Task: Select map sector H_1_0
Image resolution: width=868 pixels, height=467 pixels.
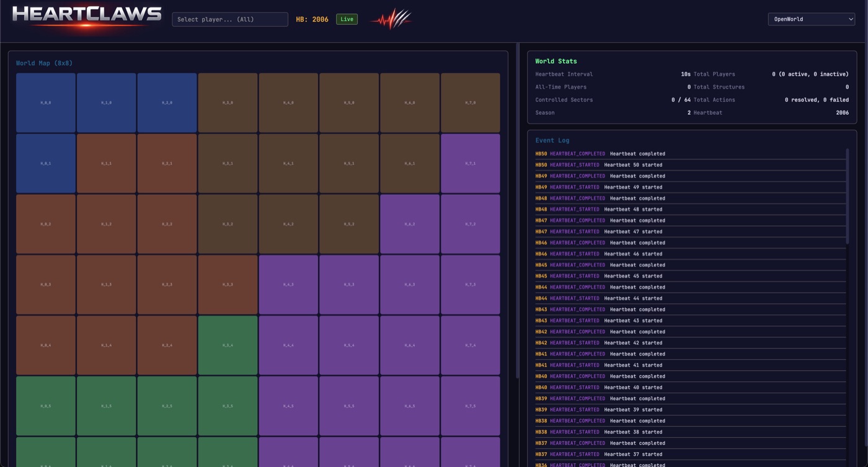Action: [x=107, y=102]
